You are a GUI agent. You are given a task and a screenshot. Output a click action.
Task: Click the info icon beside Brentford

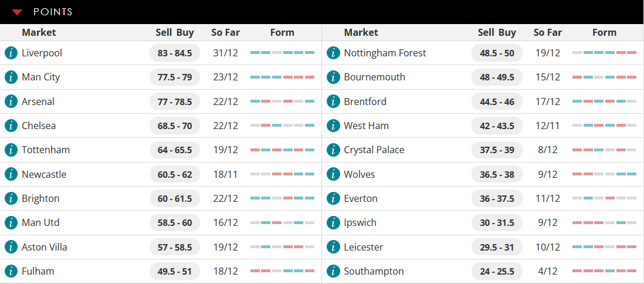tap(333, 102)
